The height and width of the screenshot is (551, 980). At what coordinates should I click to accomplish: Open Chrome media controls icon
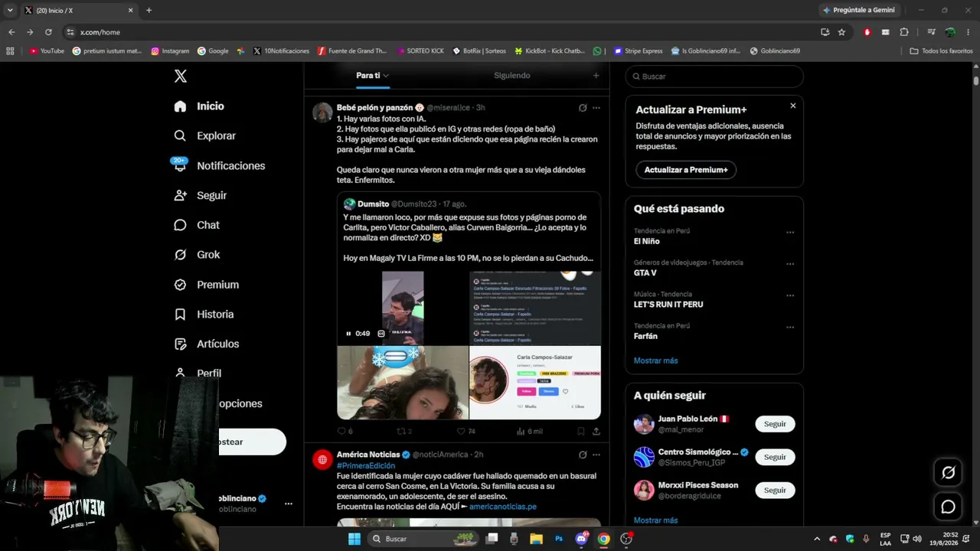click(x=931, y=32)
